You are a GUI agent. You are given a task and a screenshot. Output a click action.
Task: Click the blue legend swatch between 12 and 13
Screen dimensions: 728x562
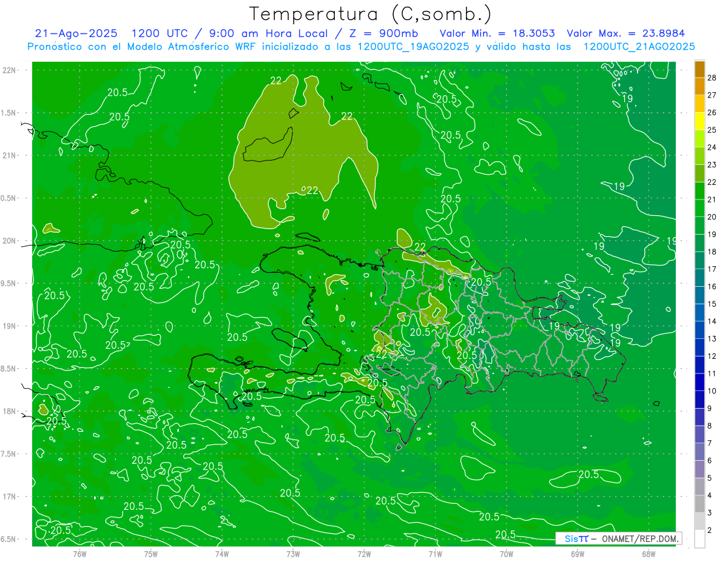pyautogui.click(x=700, y=347)
